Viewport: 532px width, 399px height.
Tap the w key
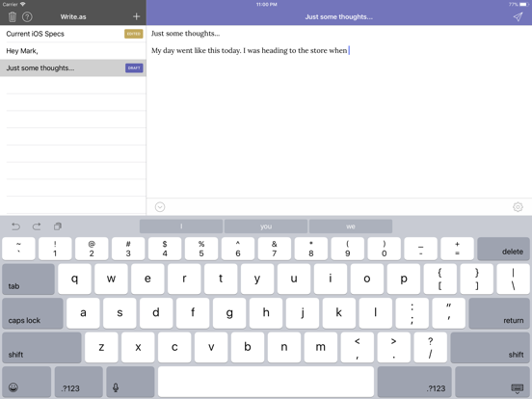coord(111,279)
